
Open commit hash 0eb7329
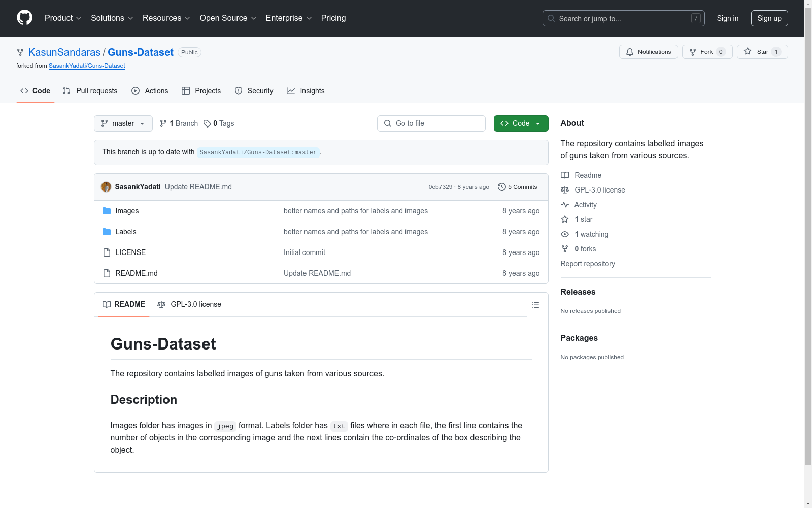point(440,187)
